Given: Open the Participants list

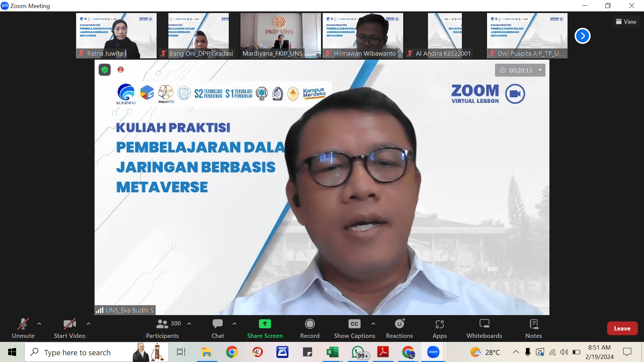Looking at the screenshot, I should coord(162,328).
